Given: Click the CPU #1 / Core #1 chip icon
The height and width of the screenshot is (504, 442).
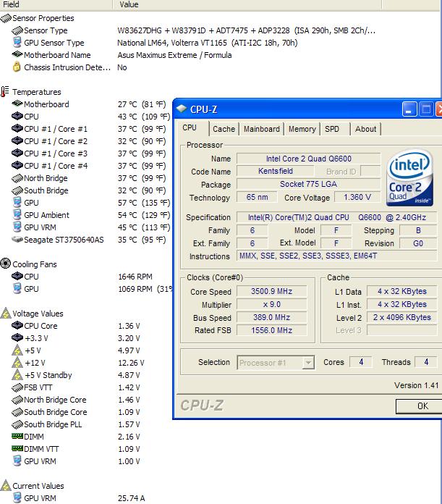Looking at the screenshot, I should [x=17, y=129].
